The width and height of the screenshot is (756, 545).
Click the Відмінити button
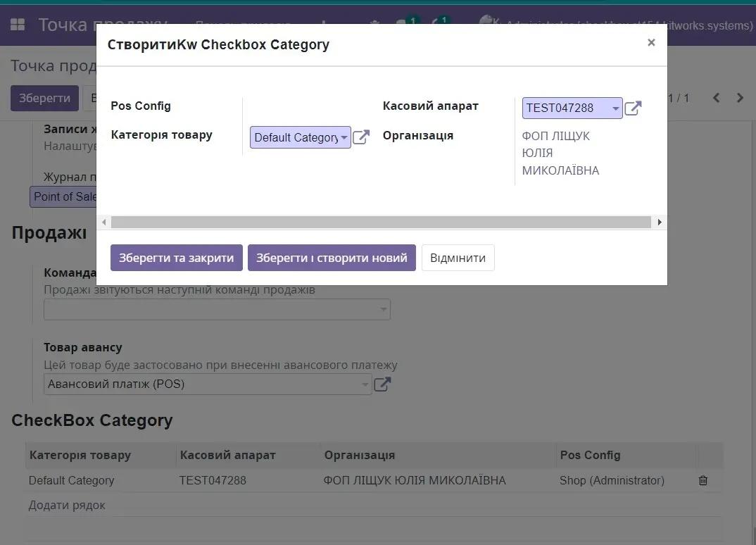click(x=458, y=258)
